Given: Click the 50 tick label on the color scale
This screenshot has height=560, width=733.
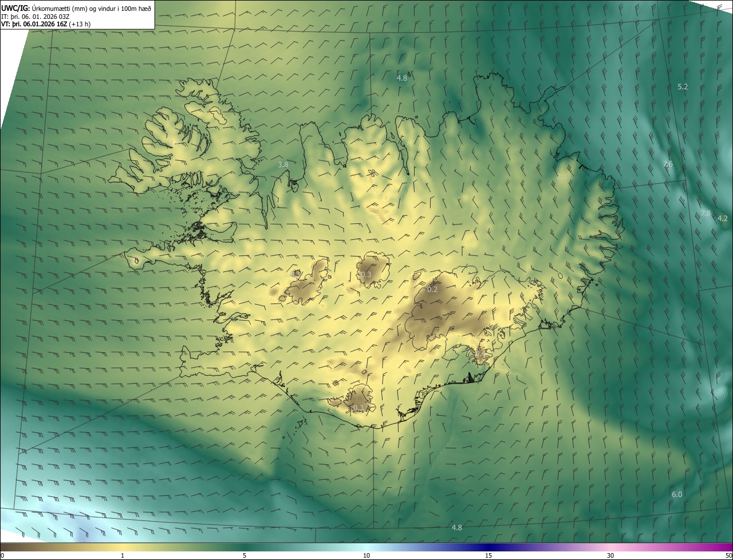Looking at the screenshot, I should [728, 555].
